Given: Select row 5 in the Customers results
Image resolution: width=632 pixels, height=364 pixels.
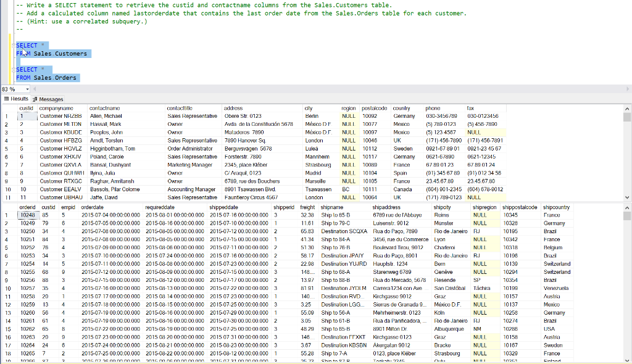Looking at the screenshot, I should click(x=6, y=149).
